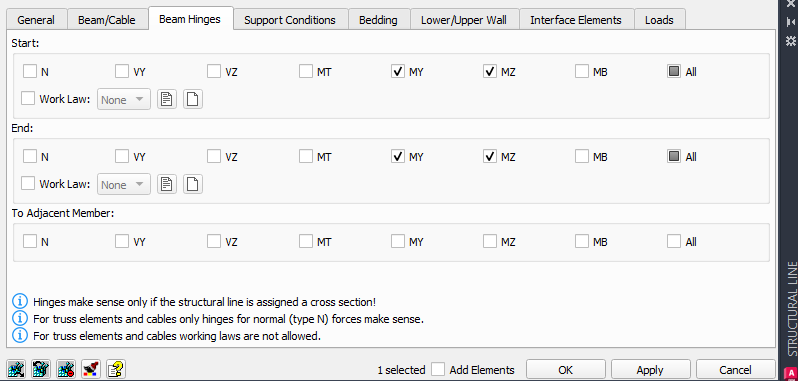The image size is (798, 381).
Task: Enable N hinge under End
Action: coord(30,157)
